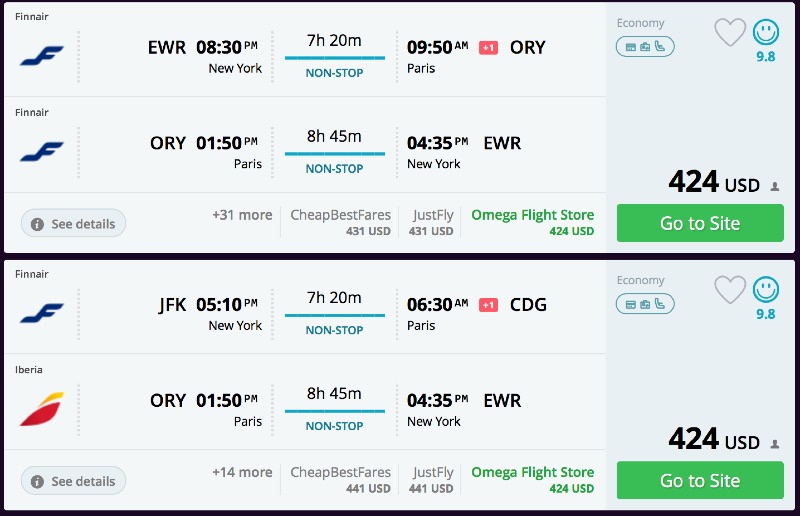Show the +31 more booking options

(242, 215)
